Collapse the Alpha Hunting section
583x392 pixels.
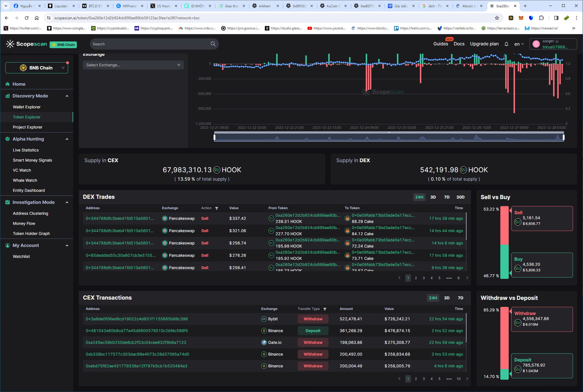tap(67, 139)
